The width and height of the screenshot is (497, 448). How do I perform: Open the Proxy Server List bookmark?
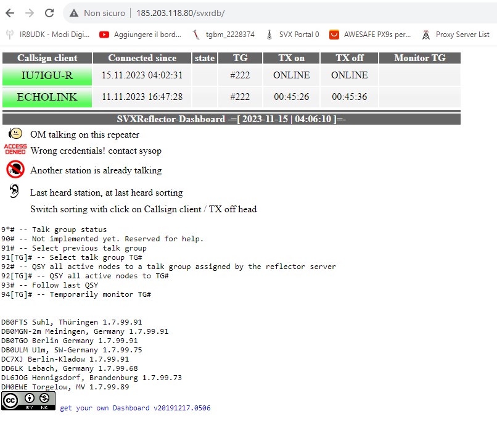(456, 35)
